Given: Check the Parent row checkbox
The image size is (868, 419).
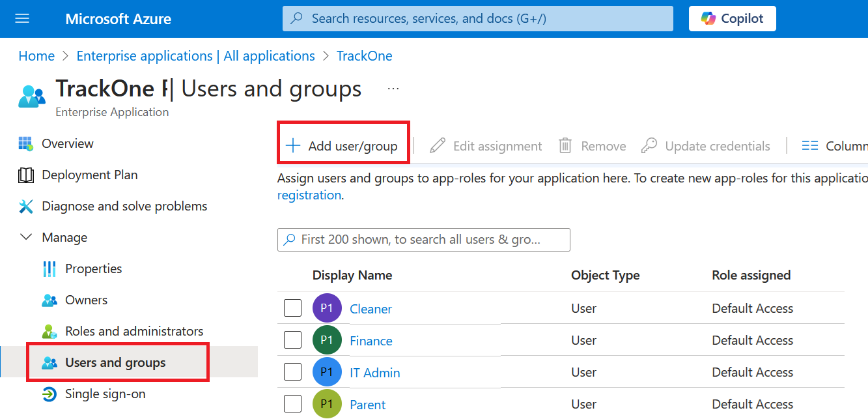Looking at the screenshot, I should tap(293, 404).
